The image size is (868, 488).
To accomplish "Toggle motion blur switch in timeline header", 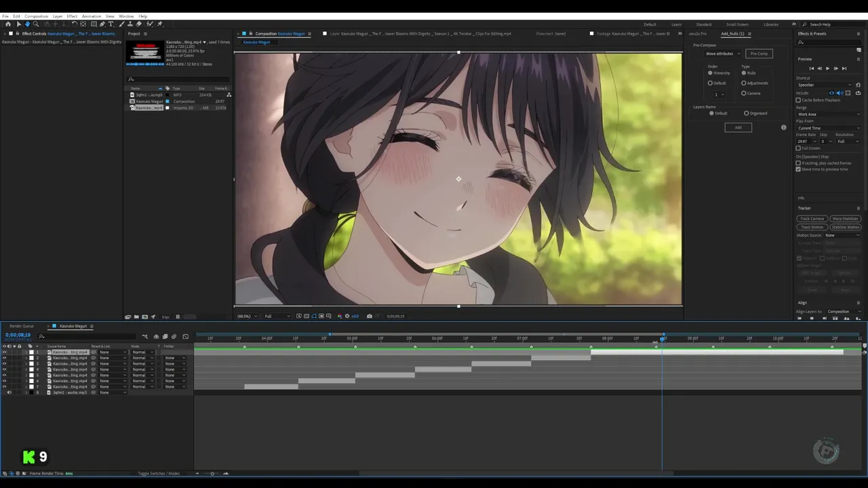I will 174,336.
